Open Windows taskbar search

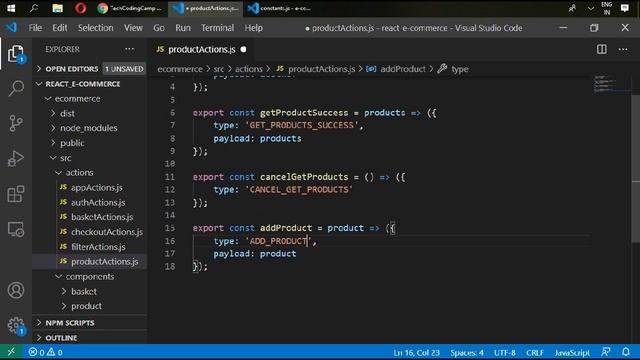click(x=34, y=8)
